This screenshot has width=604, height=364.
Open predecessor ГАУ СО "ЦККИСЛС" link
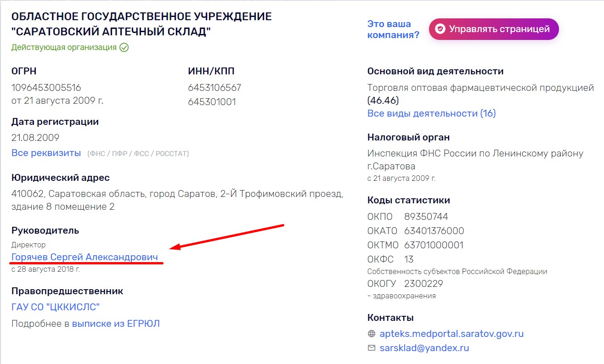coord(56,307)
